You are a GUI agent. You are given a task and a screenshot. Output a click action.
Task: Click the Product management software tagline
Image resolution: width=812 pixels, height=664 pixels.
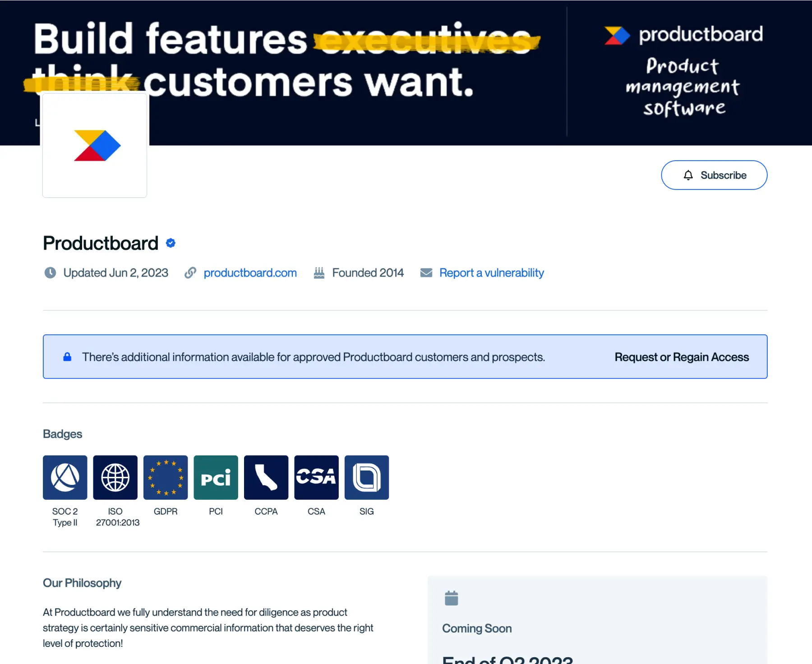[x=683, y=87]
